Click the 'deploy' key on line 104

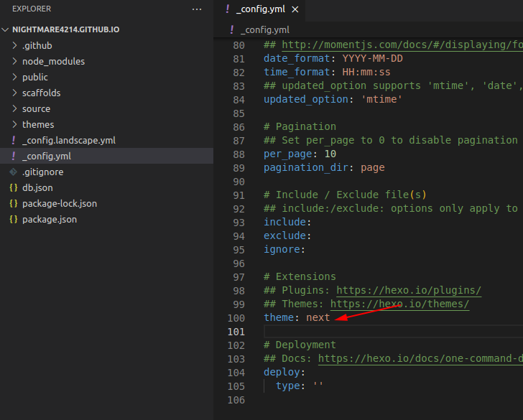tap(282, 373)
